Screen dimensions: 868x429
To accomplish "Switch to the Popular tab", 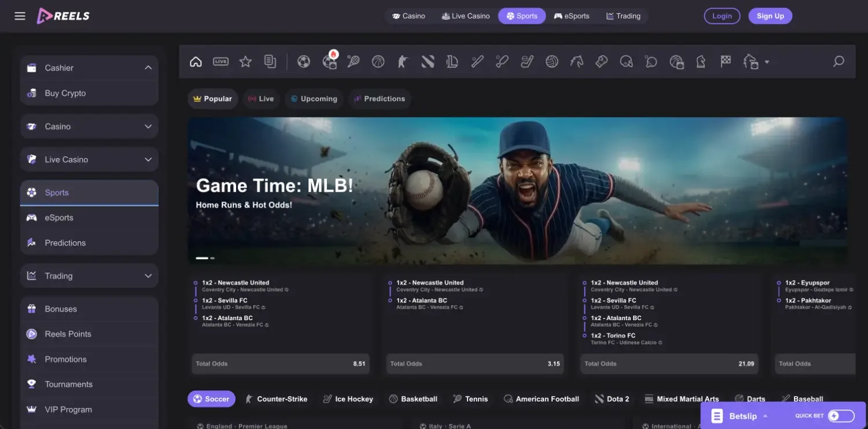I will pos(213,99).
